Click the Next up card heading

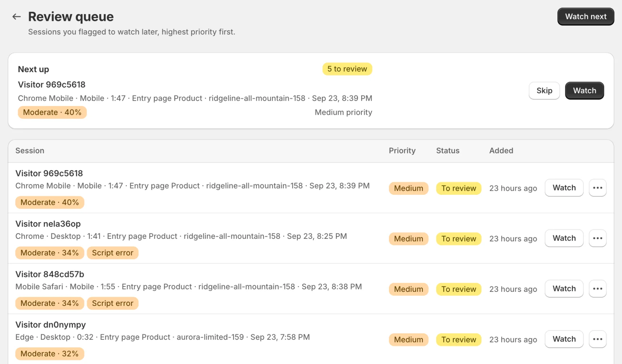coord(34,69)
